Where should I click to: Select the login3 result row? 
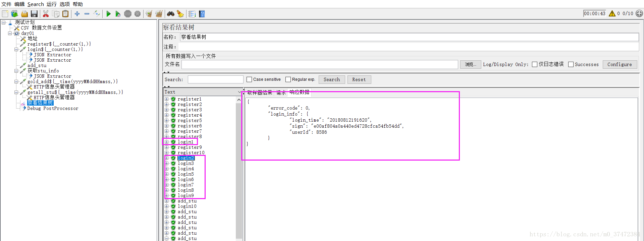click(x=185, y=163)
